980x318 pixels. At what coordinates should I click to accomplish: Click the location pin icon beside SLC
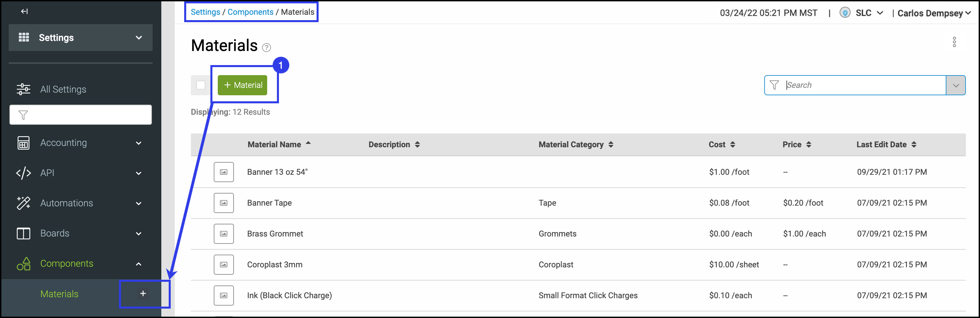[845, 13]
